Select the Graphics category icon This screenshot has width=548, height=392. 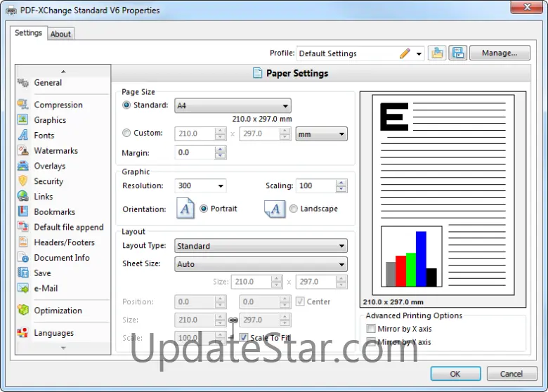tap(23, 120)
